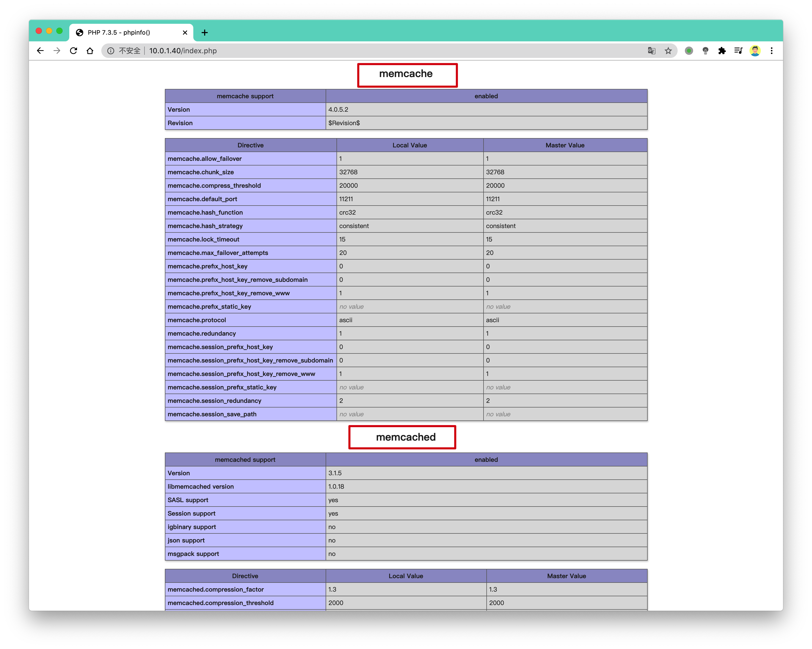Click memcached.compression_factor directive name
The height and width of the screenshot is (649, 812).
point(216,590)
